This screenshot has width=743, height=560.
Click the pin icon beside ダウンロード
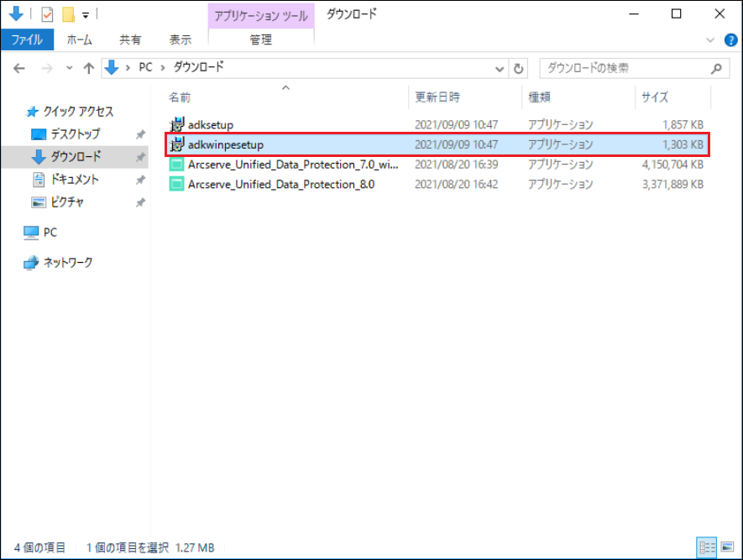pos(140,157)
